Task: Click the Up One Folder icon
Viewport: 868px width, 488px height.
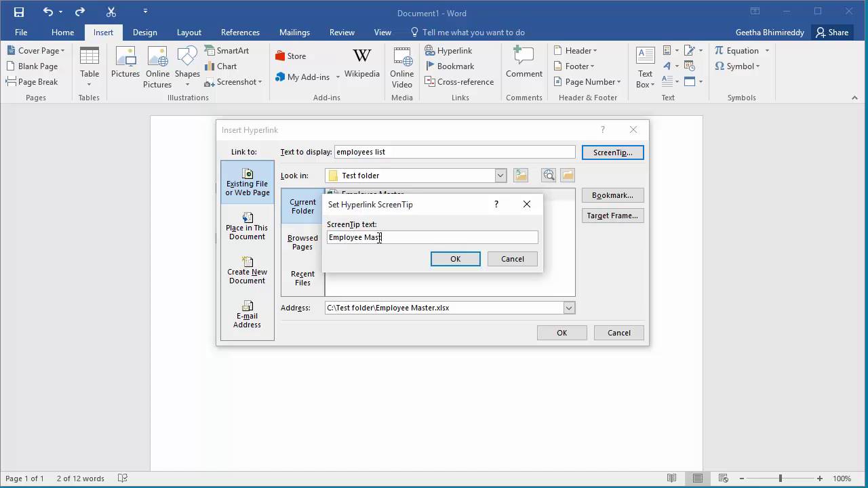Action: (x=521, y=176)
